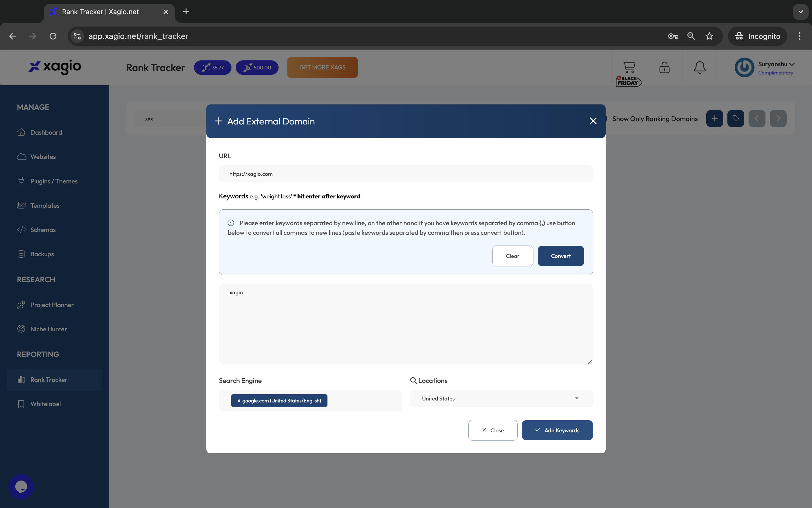The image size is (812, 508).
Task: Click the URL input field
Action: [406, 174]
